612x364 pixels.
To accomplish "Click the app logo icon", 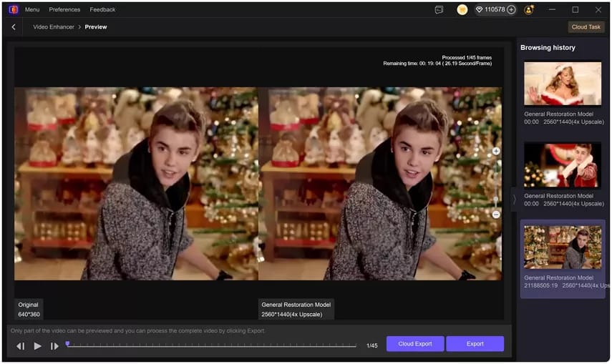I will tap(14, 9).
